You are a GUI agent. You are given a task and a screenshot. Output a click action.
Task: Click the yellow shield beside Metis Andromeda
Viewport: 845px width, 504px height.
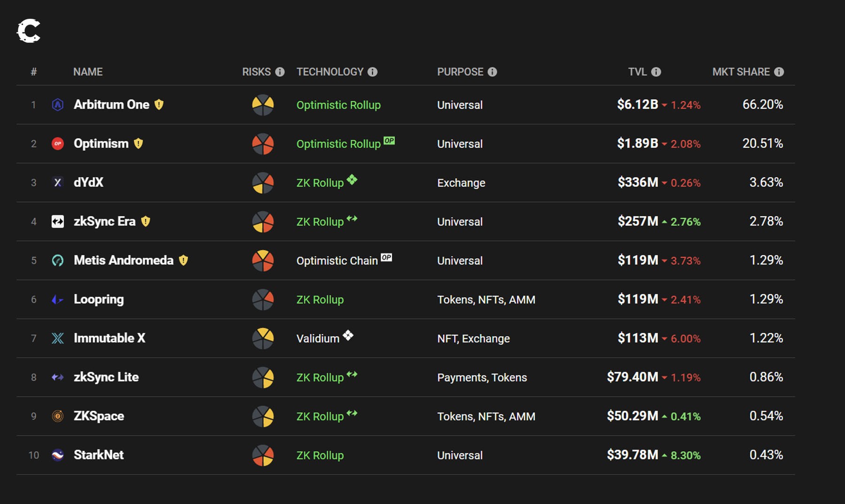click(x=184, y=260)
